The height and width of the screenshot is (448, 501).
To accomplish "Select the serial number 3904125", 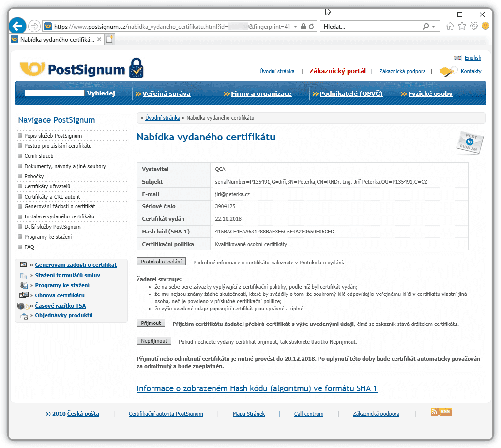I will click(x=225, y=207).
